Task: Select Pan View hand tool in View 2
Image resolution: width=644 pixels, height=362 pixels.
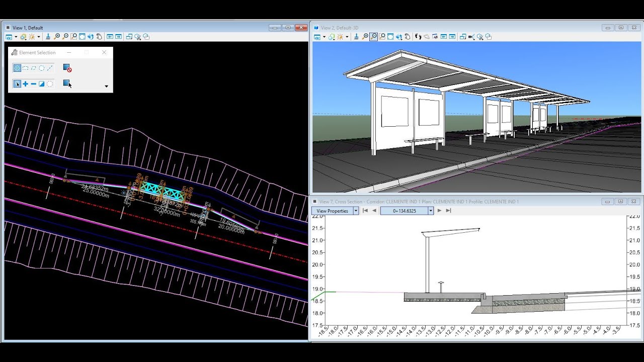Action: point(407,37)
